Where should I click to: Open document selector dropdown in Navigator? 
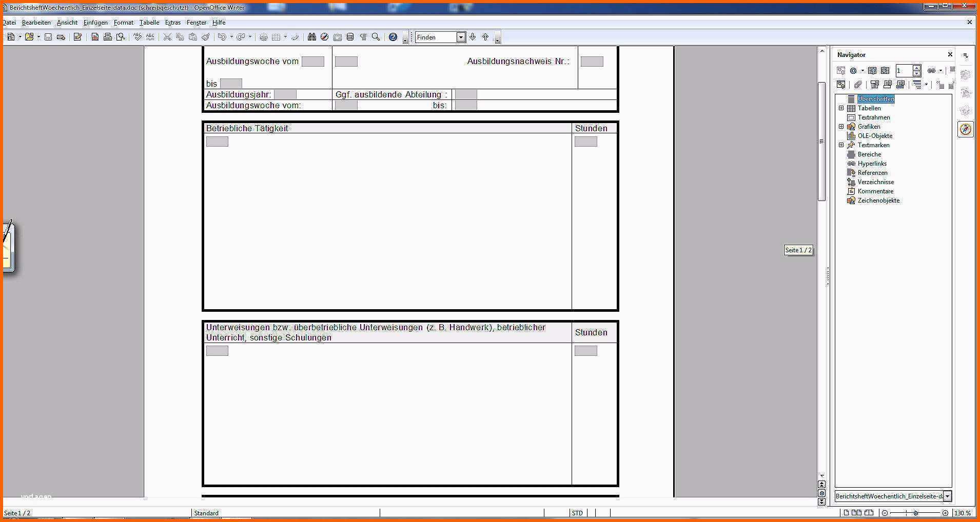(948, 496)
